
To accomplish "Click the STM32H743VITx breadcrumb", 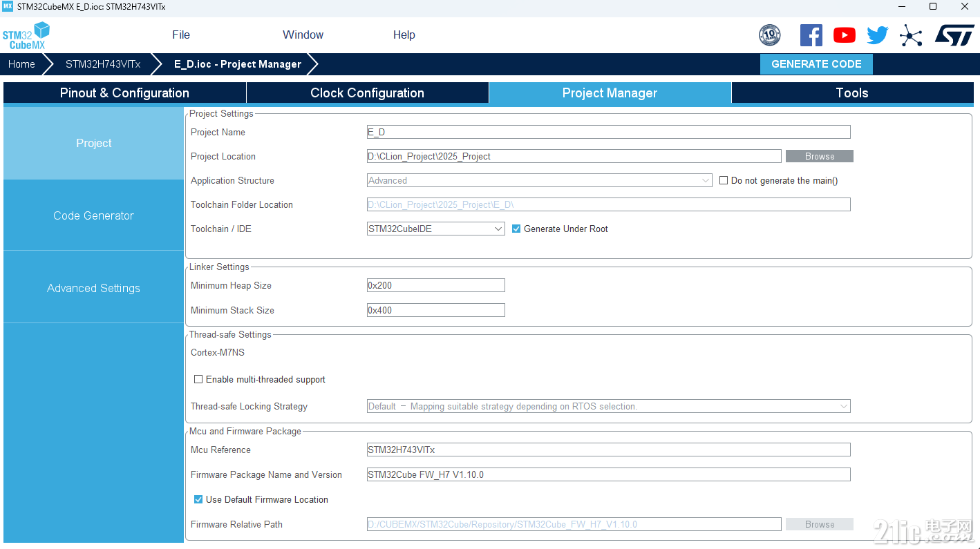I will click(103, 64).
